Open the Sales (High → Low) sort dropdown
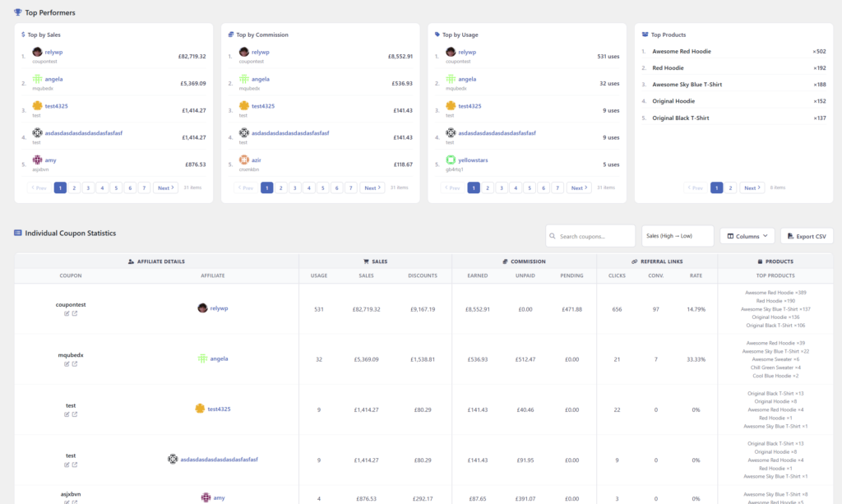842x504 pixels. coord(678,236)
